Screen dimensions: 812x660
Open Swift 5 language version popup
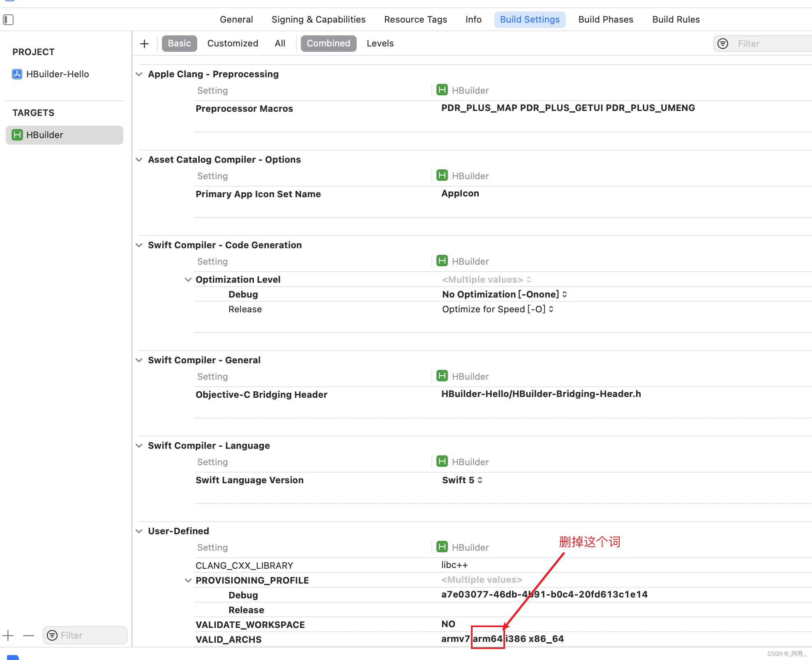tap(462, 480)
